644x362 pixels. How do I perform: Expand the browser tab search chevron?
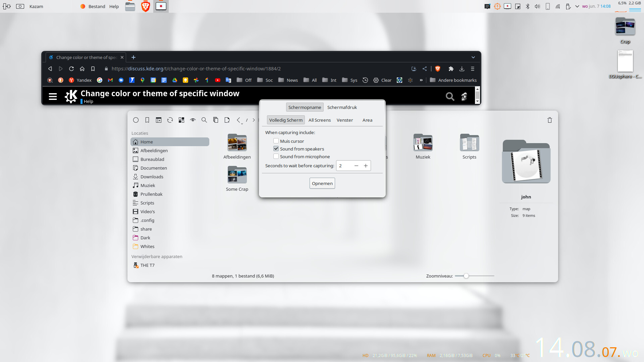473,57
